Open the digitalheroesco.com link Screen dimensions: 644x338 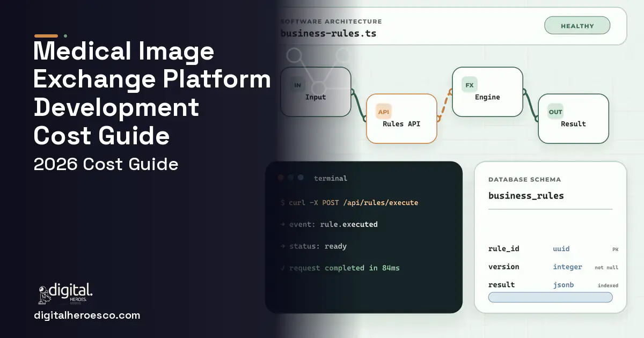(x=87, y=315)
